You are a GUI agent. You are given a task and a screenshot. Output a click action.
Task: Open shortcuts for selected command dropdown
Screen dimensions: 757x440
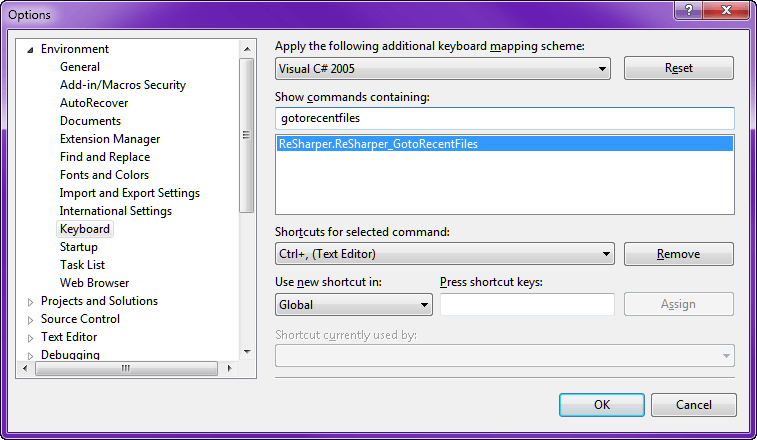(606, 255)
